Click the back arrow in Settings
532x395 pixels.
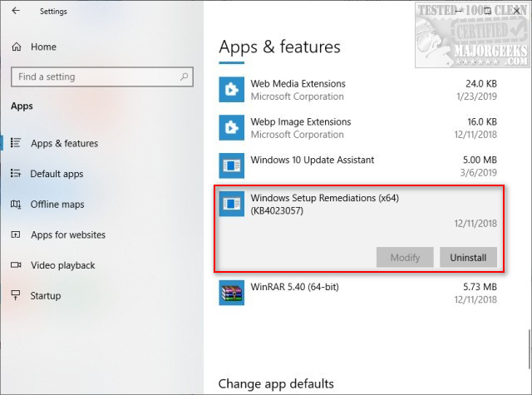coord(16,11)
